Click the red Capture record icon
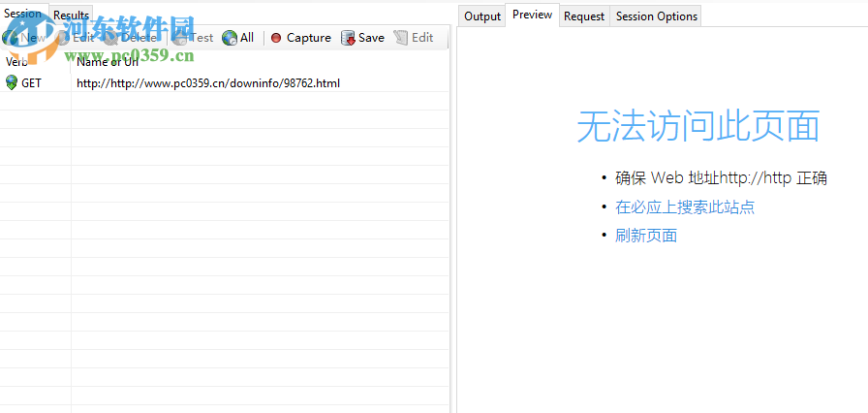Screen dimensions: 868x413 coord(276,38)
